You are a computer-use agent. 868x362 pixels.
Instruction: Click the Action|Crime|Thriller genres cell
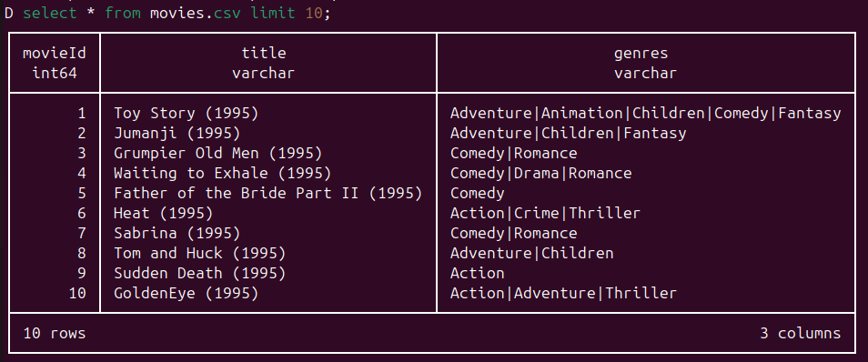pyautogui.click(x=545, y=213)
